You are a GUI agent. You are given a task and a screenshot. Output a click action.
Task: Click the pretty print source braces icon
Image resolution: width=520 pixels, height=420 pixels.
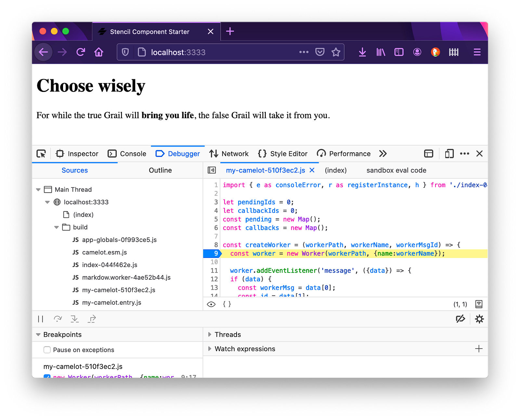227,304
